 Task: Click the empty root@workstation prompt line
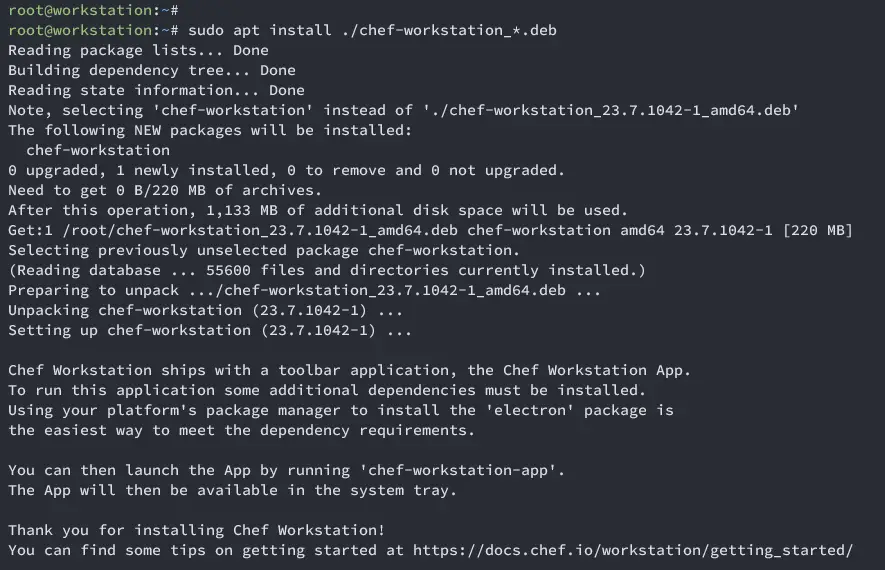pos(93,10)
